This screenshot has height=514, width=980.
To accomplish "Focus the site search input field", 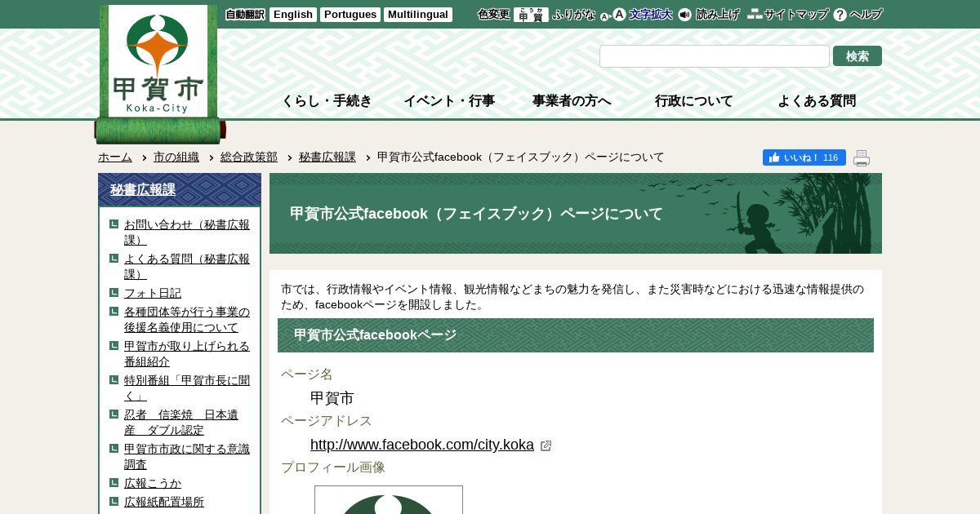I will [715, 56].
